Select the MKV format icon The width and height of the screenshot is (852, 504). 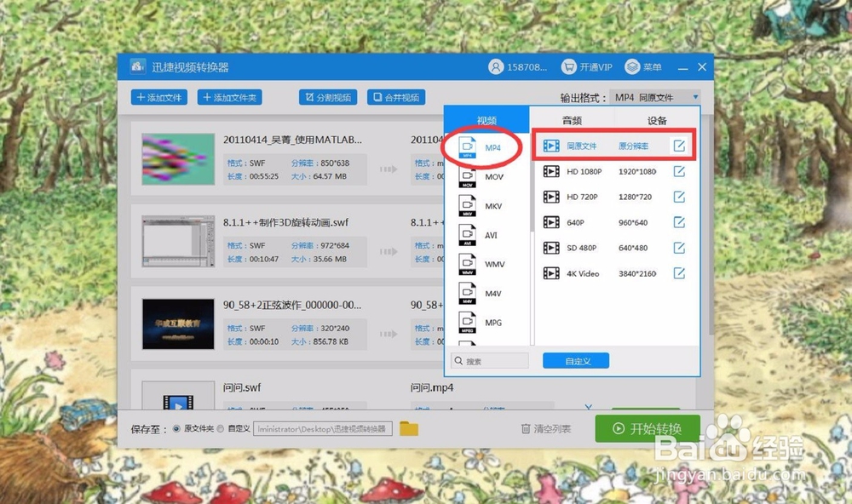486,205
